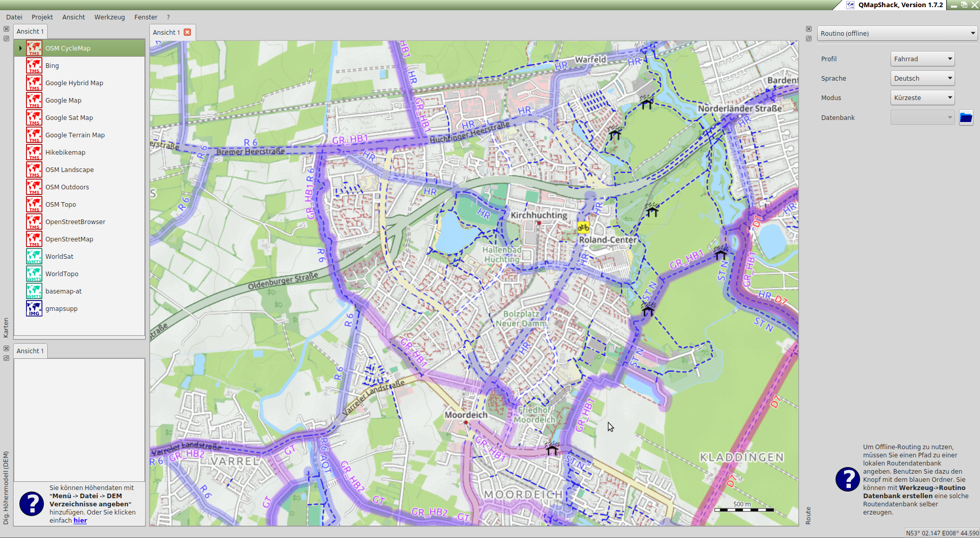Open the Ansicht menu
Screen dimensions: 980x538
(73, 17)
